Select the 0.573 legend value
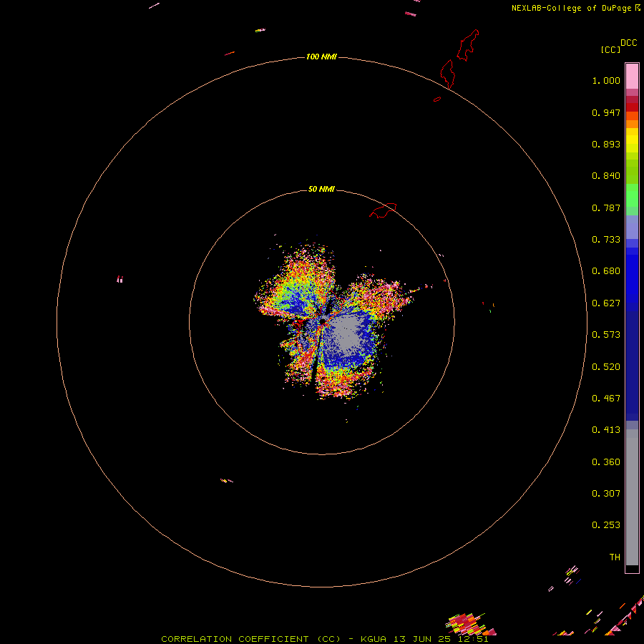 pos(606,335)
